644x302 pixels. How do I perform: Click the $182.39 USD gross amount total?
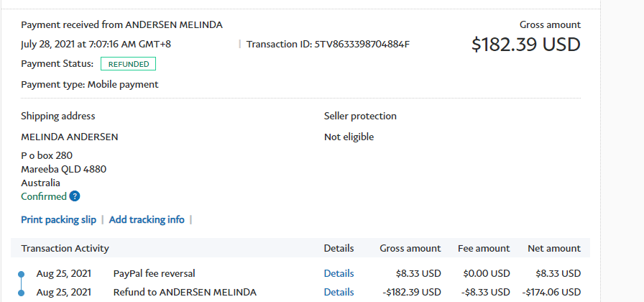(525, 45)
